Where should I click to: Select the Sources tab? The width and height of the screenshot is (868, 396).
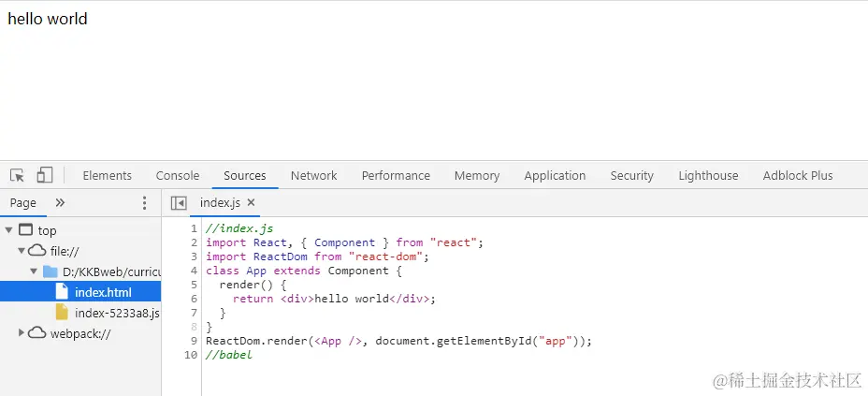click(x=245, y=176)
